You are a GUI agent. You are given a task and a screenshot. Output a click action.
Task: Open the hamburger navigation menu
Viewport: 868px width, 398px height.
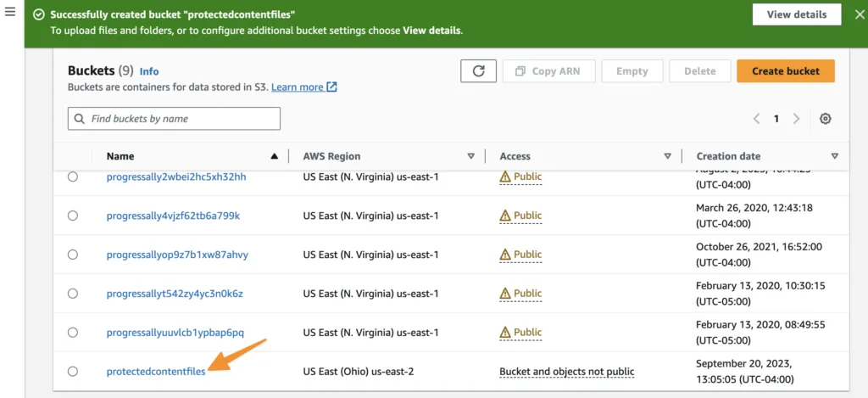coord(9,12)
